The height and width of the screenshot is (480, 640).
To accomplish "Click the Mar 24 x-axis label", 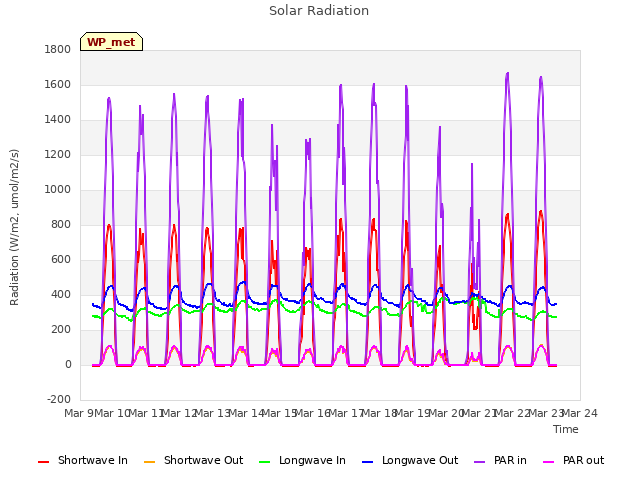I will click(x=580, y=413).
